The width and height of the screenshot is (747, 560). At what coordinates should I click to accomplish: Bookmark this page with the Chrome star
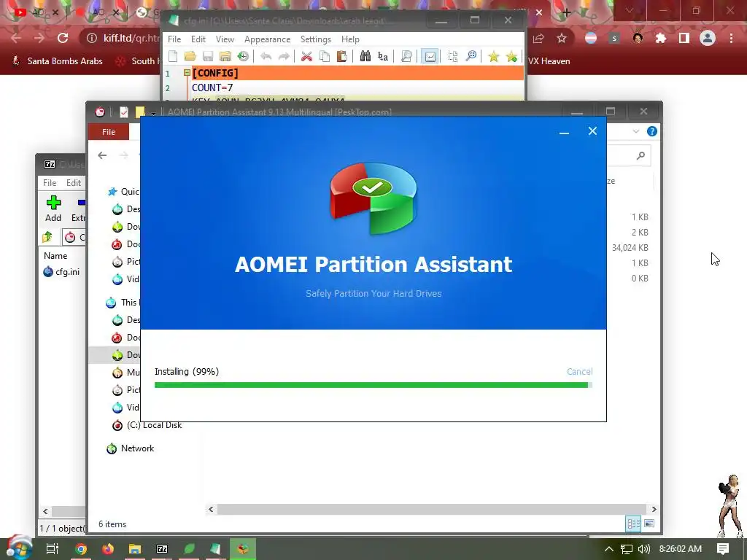pos(562,38)
